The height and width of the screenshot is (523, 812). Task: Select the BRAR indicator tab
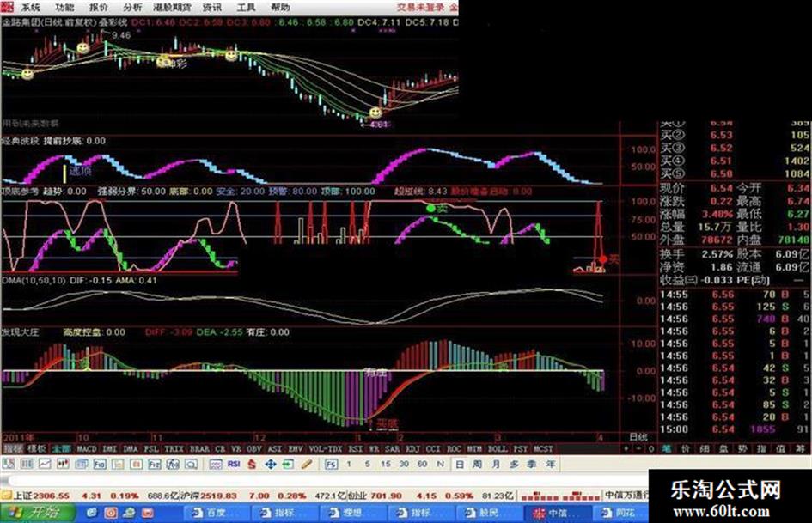(x=199, y=449)
